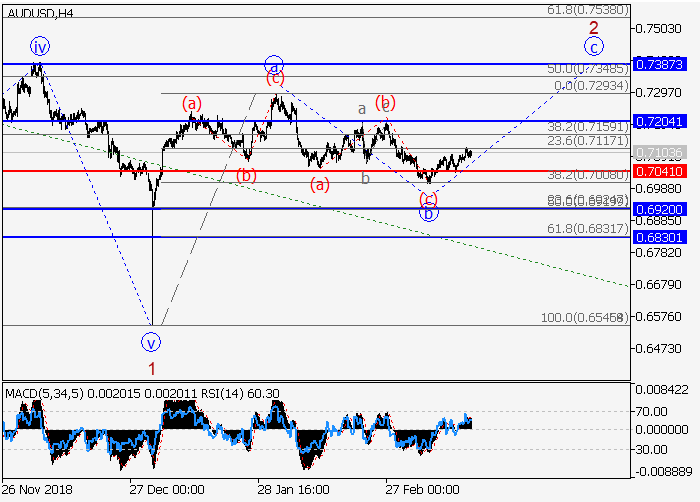This screenshot has width=700, height=502.
Task: Click the circled iv wave marker
Action: pos(39,46)
